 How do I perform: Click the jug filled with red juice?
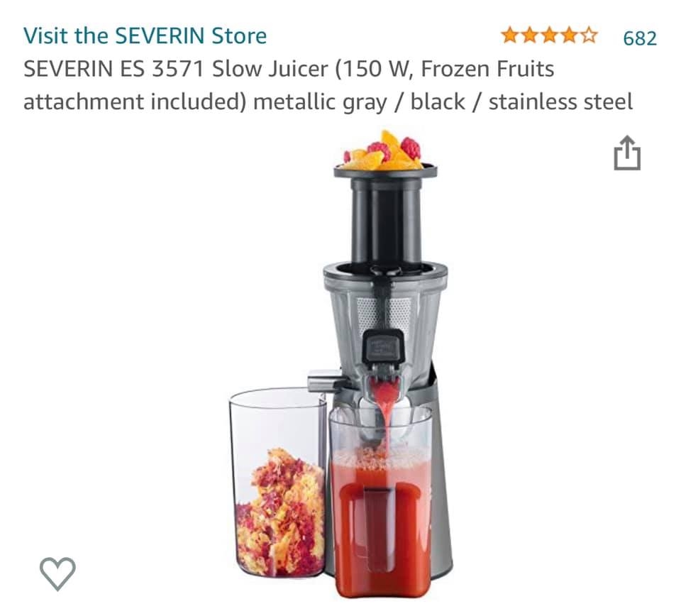382,503
